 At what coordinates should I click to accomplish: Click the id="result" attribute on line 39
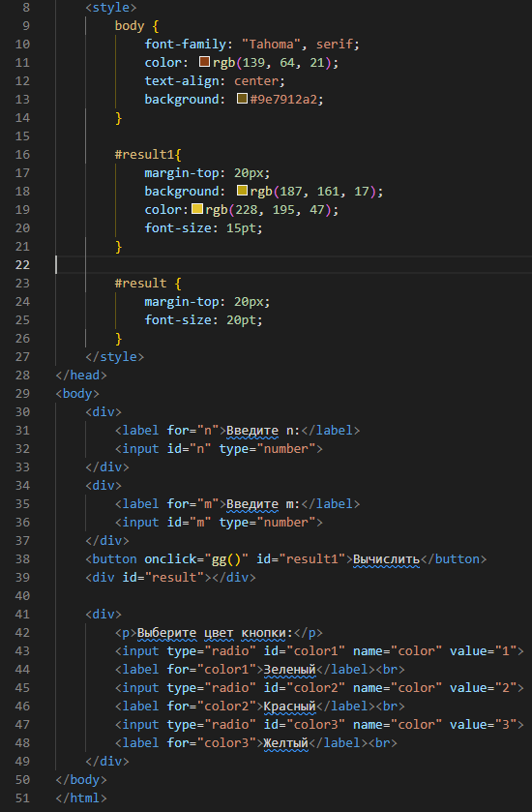tap(163, 577)
